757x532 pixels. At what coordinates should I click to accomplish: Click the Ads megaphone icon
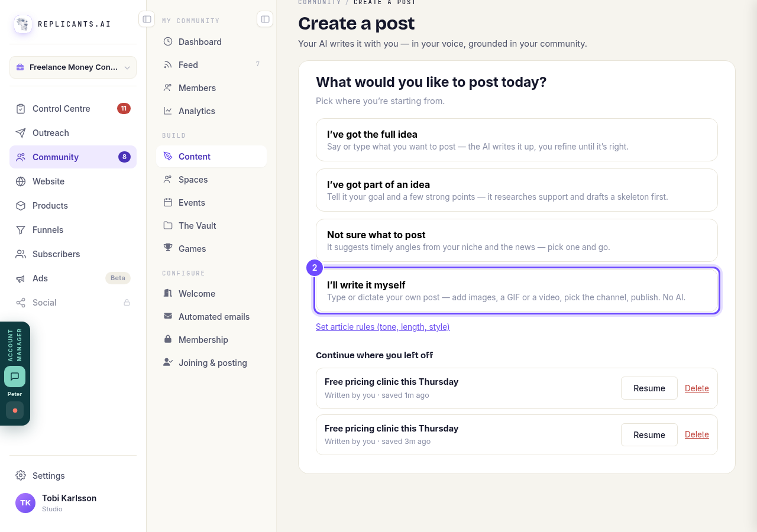(x=21, y=278)
